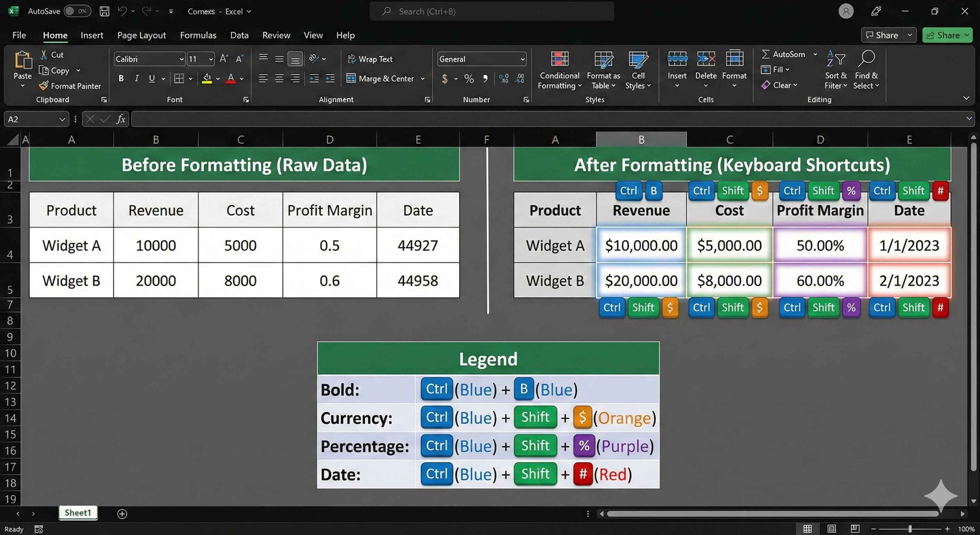980x535 pixels.
Task: Click the Sort & Filter icon
Action: coord(836,59)
